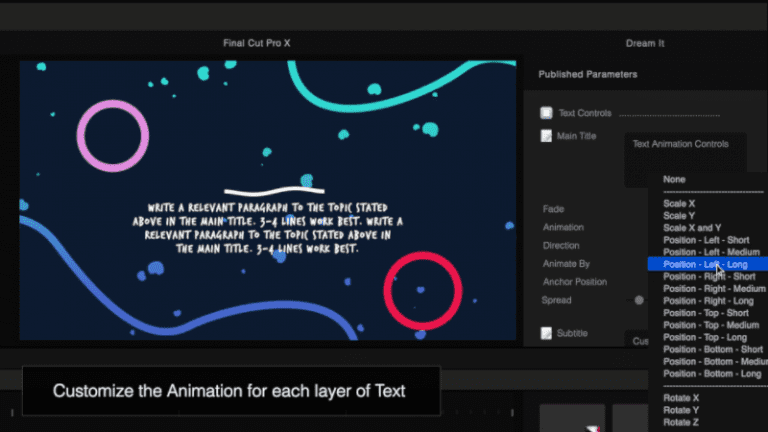Click the Anchor Position parameter label
Viewport: 768px width, 432px height.
point(575,282)
